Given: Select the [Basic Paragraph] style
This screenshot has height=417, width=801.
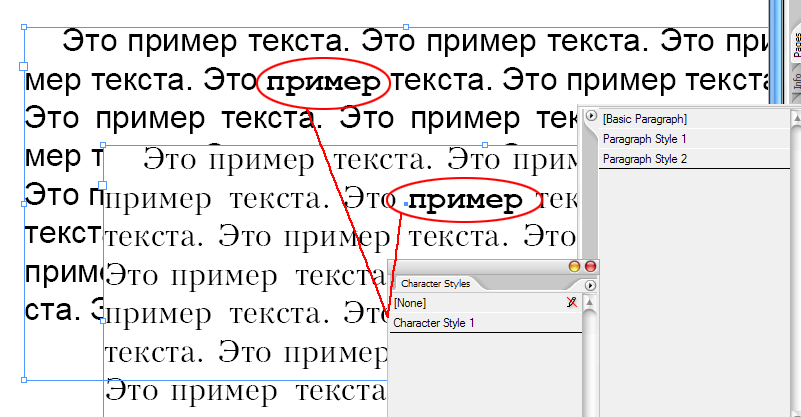Looking at the screenshot, I should pos(694,119).
